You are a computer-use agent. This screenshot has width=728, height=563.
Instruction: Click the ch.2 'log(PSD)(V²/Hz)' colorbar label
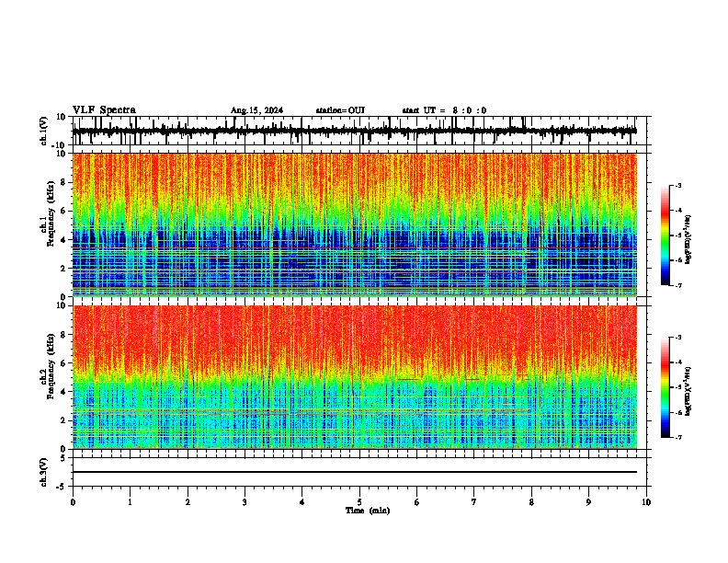[x=688, y=391]
